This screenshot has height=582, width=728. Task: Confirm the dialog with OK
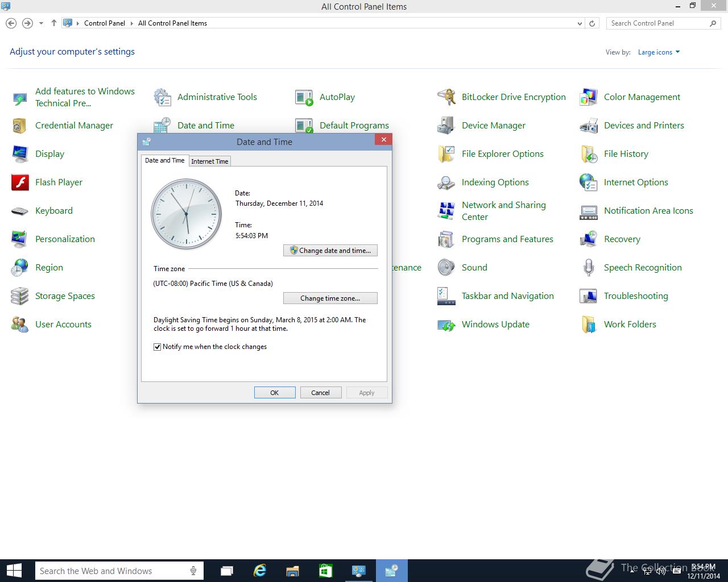(x=275, y=393)
